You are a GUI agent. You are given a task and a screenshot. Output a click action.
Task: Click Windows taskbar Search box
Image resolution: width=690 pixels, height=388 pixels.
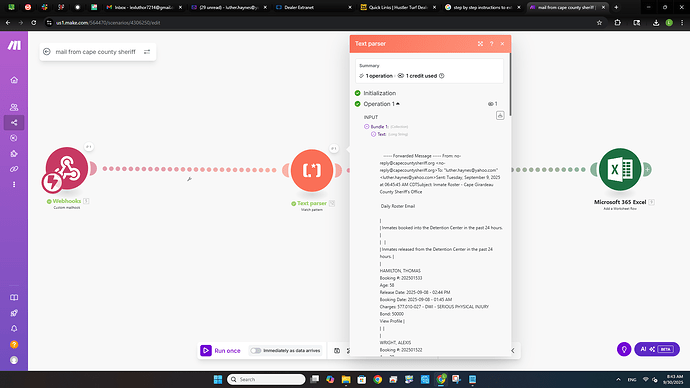266,379
